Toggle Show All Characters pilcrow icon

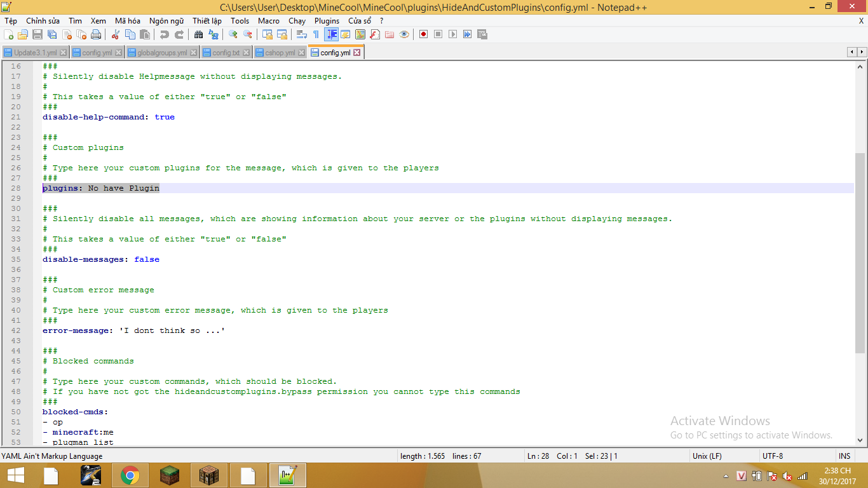point(316,34)
